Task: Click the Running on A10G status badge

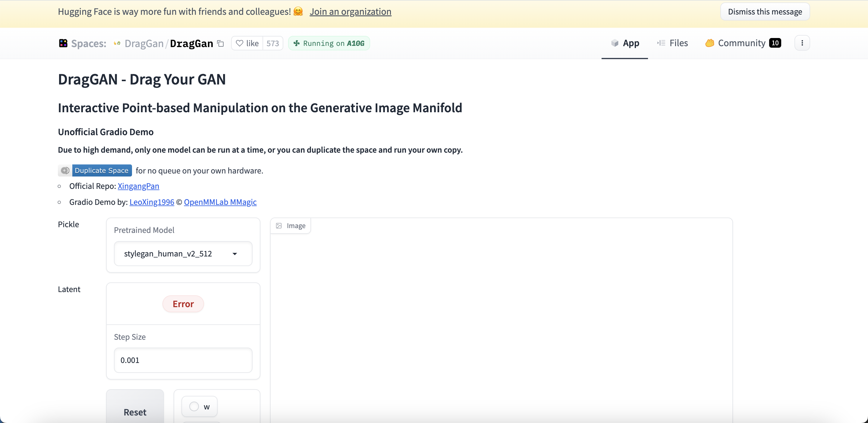Action: [329, 43]
